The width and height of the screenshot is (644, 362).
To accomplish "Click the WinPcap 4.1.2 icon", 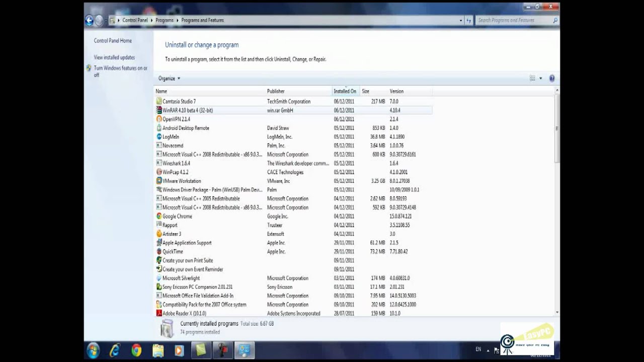I will pos(159,172).
